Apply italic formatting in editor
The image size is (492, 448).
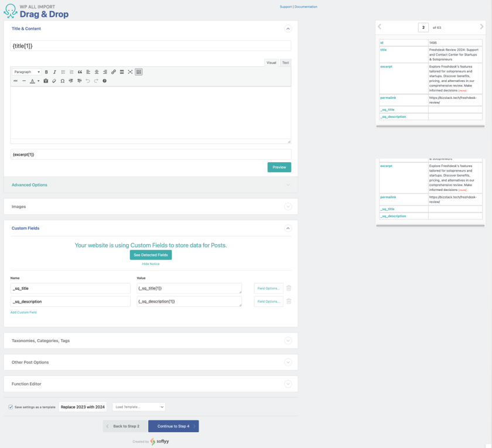coord(54,72)
